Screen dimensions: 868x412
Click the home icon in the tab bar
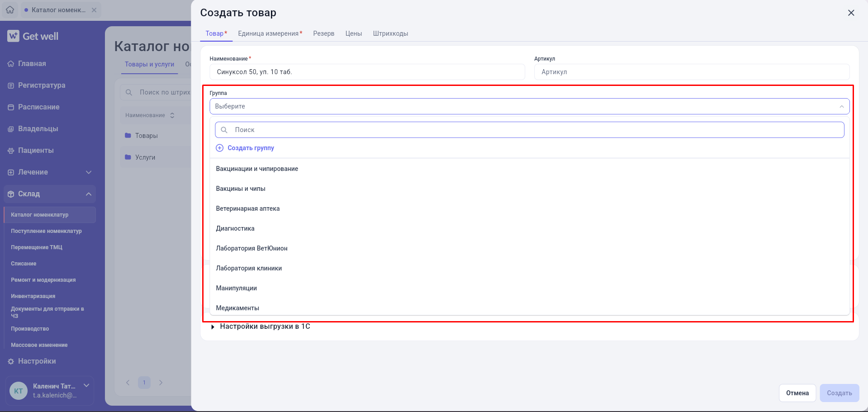pos(10,9)
